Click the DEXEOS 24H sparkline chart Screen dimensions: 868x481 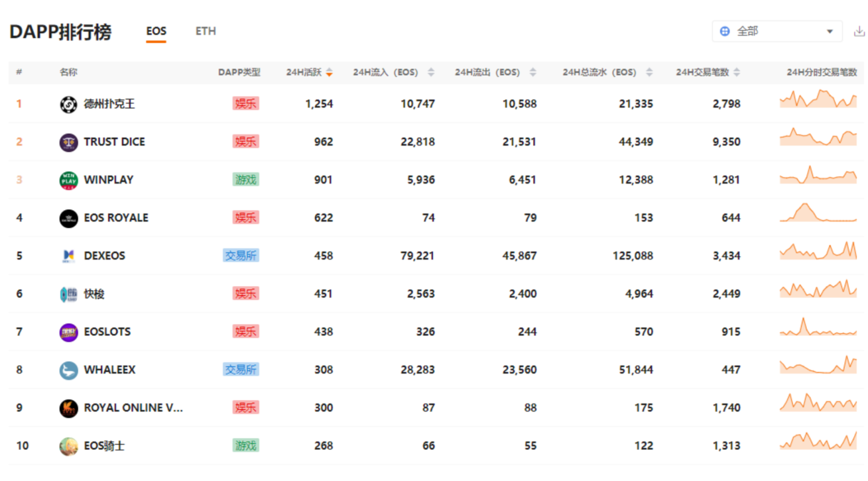click(x=818, y=250)
